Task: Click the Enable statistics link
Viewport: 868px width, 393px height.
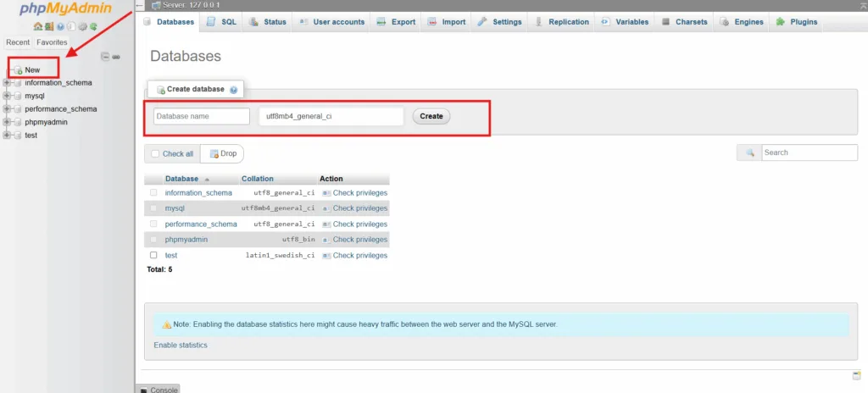Action: 181,346
